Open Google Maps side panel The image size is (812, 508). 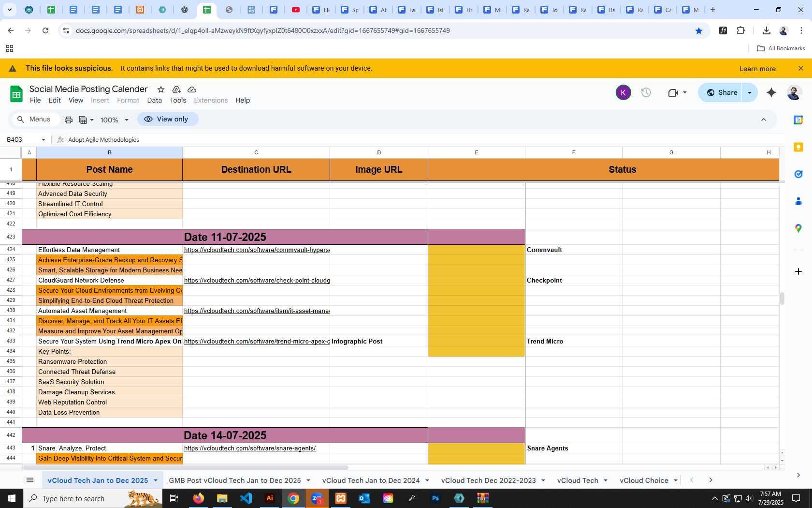(x=798, y=228)
